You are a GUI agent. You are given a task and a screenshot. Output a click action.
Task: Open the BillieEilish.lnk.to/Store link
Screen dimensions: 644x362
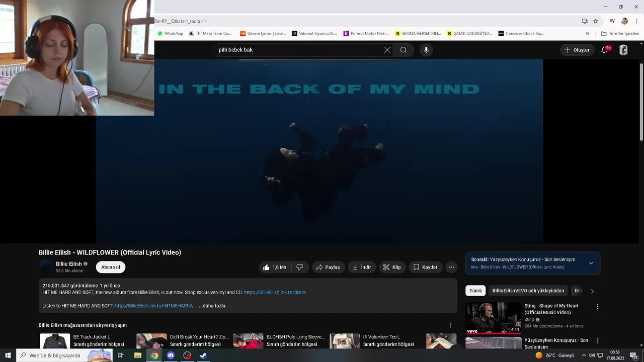[x=275, y=292]
